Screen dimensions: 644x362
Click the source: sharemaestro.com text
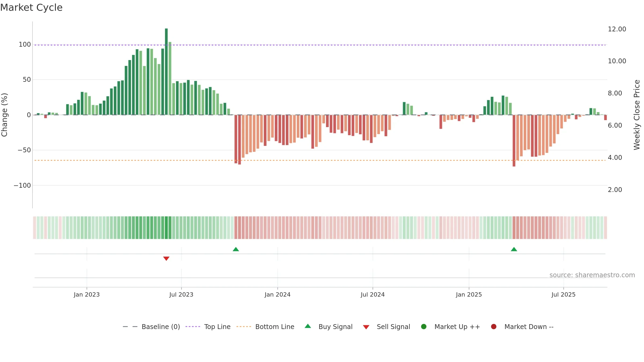click(x=592, y=275)
